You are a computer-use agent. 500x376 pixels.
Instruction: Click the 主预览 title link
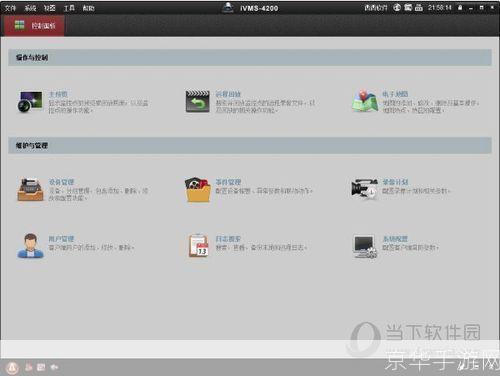click(x=58, y=94)
